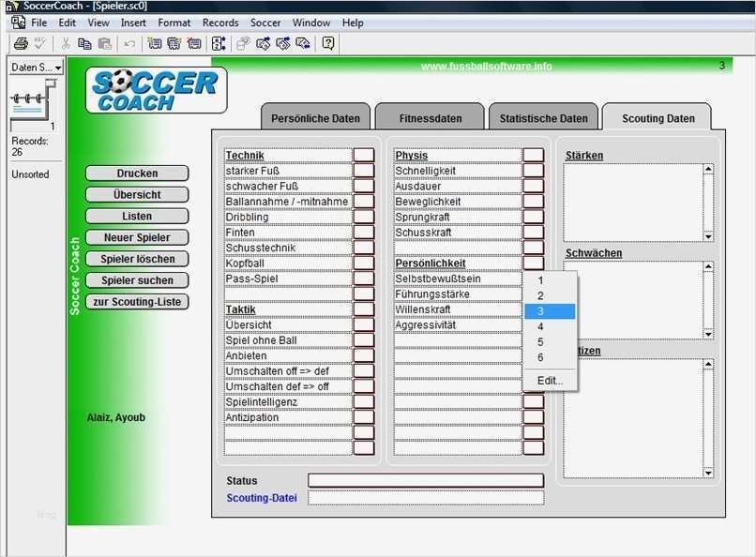Open rating box for Dribbling
Screen dimensions: 756x557
coord(364,217)
